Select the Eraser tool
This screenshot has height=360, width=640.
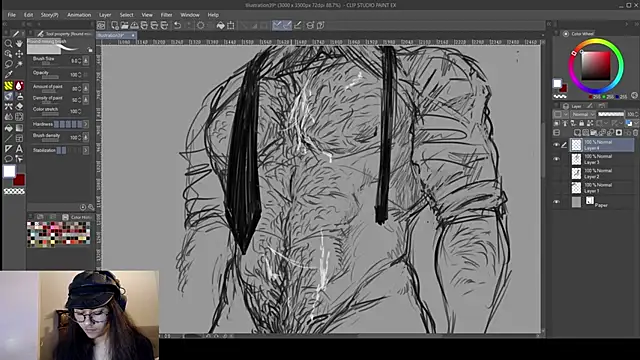pos(19,107)
